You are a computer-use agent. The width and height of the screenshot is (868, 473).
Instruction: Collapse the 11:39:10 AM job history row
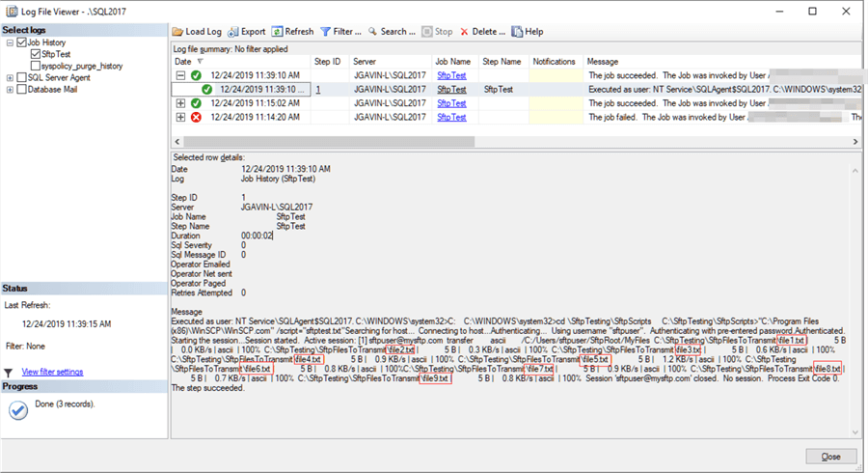(x=180, y=75)
